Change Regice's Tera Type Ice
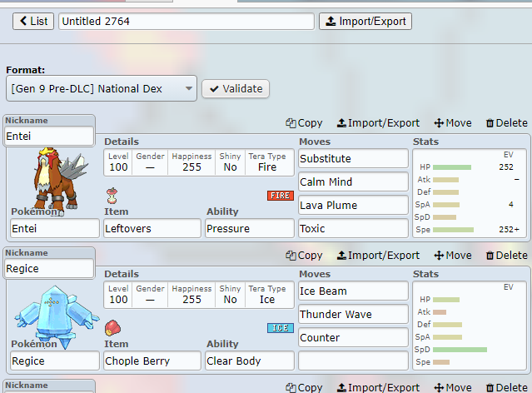Viewport: 532px width, 393px height. coord(267,295)
